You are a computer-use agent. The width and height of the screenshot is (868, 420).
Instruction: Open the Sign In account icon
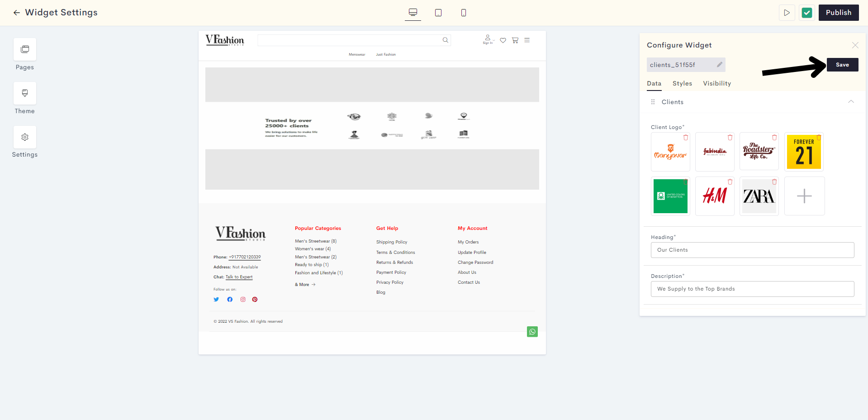[x=488, y=39]
